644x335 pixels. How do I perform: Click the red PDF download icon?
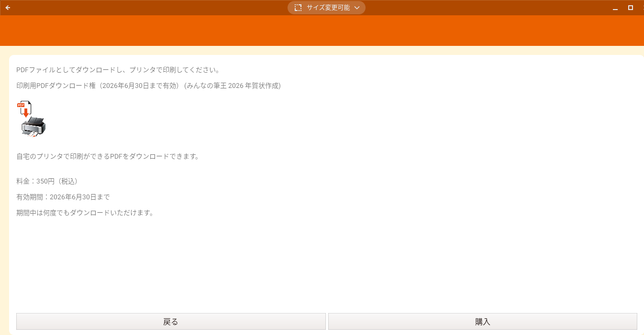point(24,109)
